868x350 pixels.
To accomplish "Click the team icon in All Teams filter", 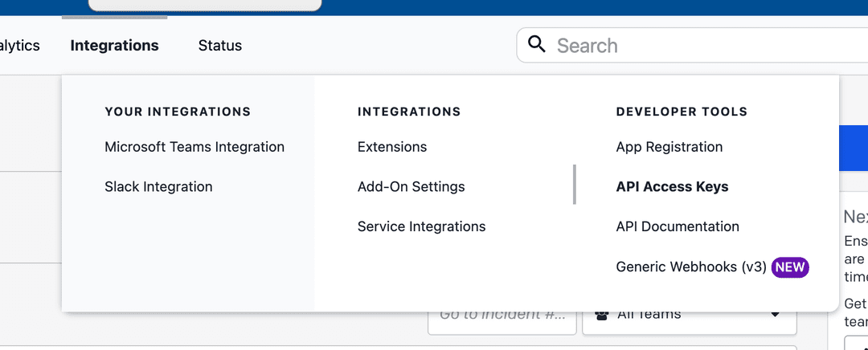I will tap(601, 315).
